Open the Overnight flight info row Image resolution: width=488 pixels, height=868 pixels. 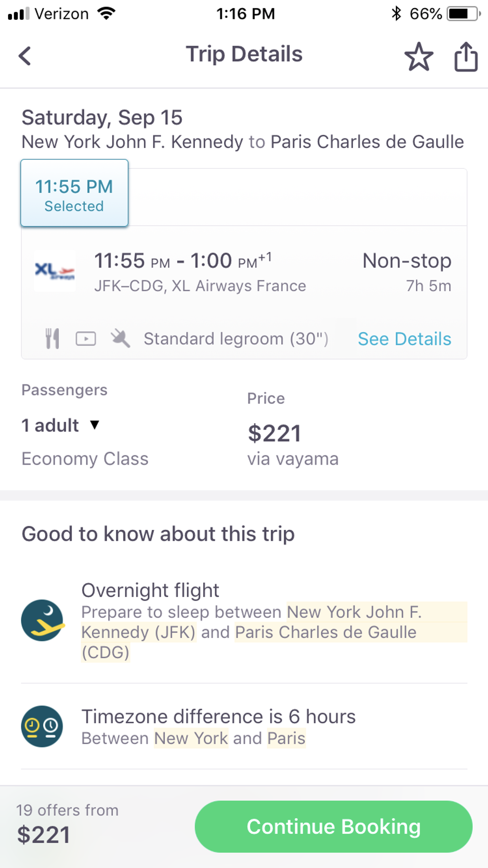[249, 620]
